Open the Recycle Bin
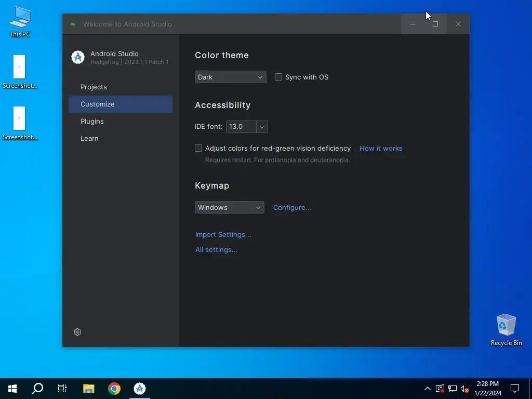This screenshot has width=532, height=399. click(506, 330)
